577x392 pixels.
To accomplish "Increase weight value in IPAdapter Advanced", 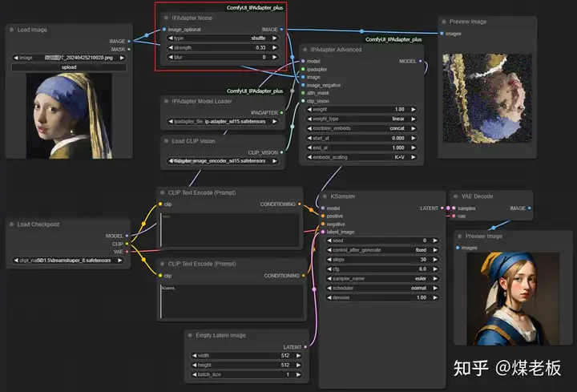I will 414,109.
